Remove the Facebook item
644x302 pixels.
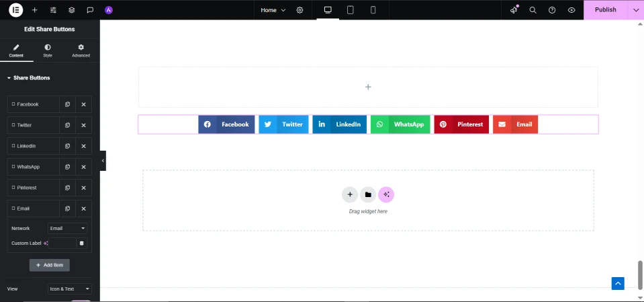pyautogui.click(x=83, y=104)
